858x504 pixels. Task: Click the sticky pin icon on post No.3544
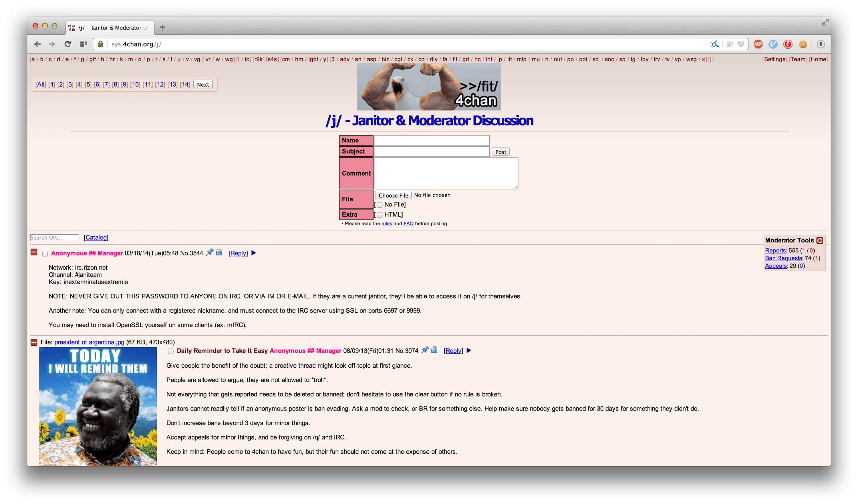tap(210, 252)
